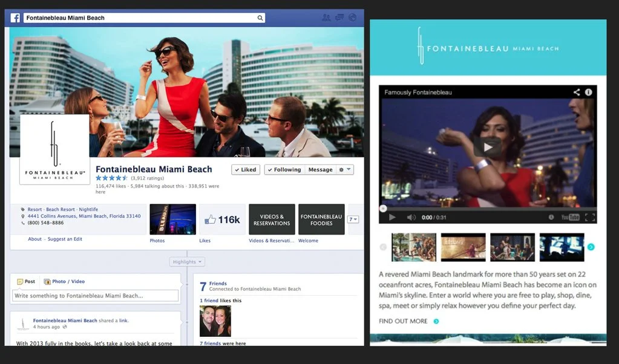Click Suggest an Edit link
Screen dimensions: 619x364
click(65, 239)
